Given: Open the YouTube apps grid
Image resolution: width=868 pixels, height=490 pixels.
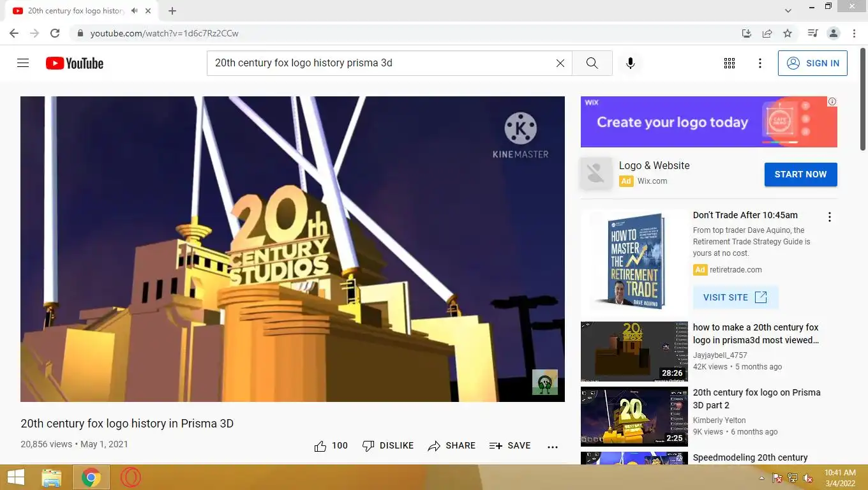Looking at the screenshot, I should (730, 63).
